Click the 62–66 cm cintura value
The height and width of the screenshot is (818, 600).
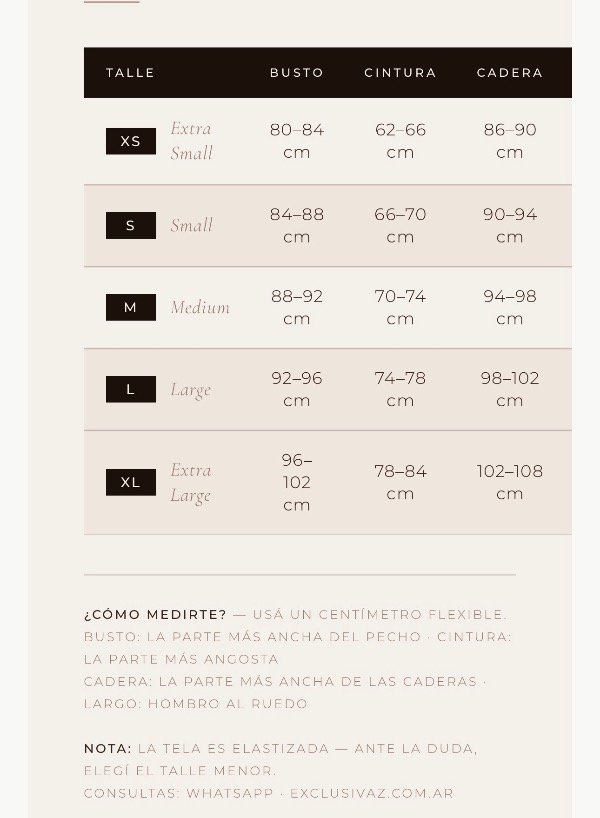tap(400, 141)
